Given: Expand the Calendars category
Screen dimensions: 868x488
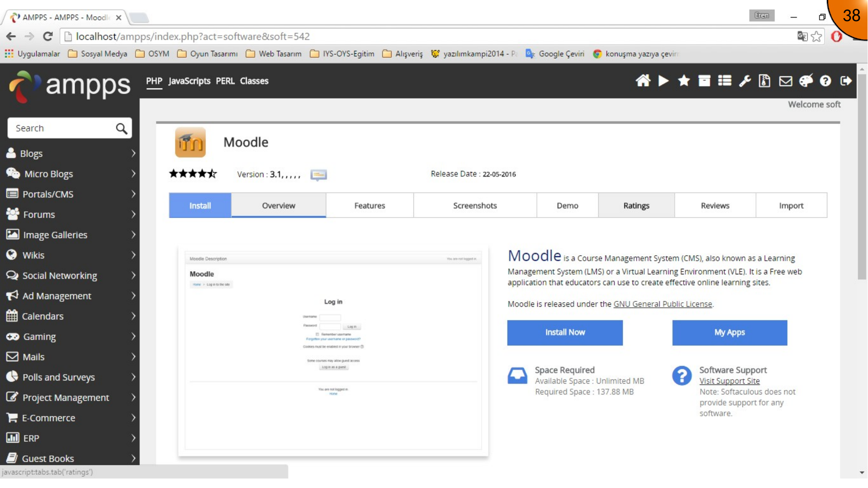Looking at the screenshot, I should (x=70, y=316).
